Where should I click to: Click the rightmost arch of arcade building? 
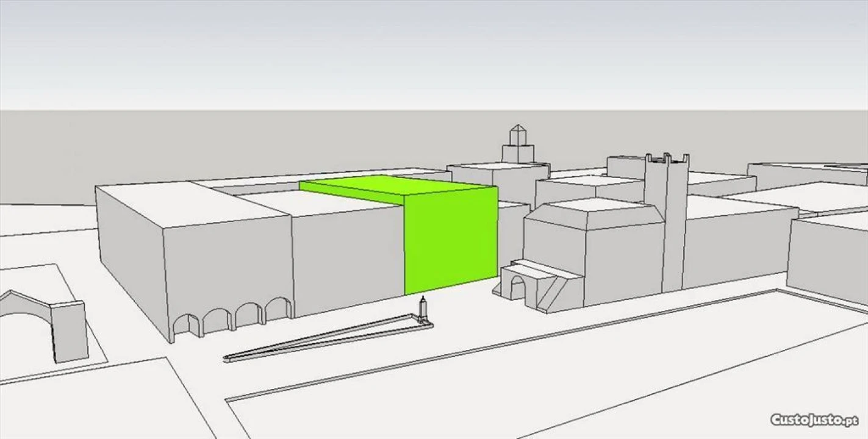(x=278, y=309)
